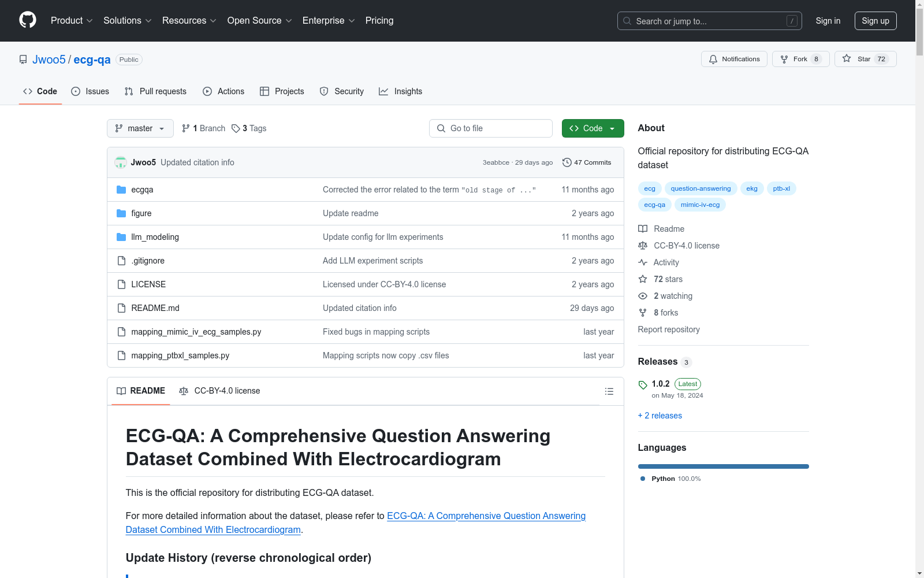
Task: Select the README tab in file viewer
Action: pyautogui.click(x=141, y=391)
